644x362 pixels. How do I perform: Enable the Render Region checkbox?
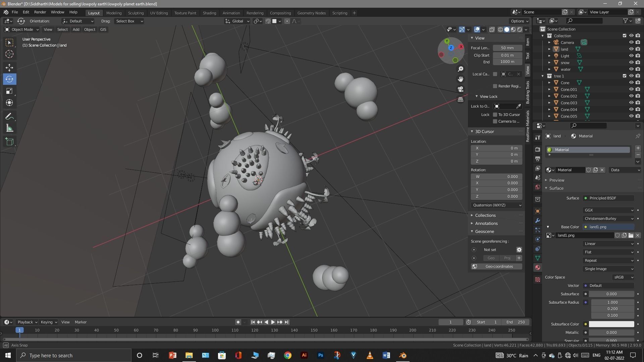pyautogui.click(x=495, y=86)
